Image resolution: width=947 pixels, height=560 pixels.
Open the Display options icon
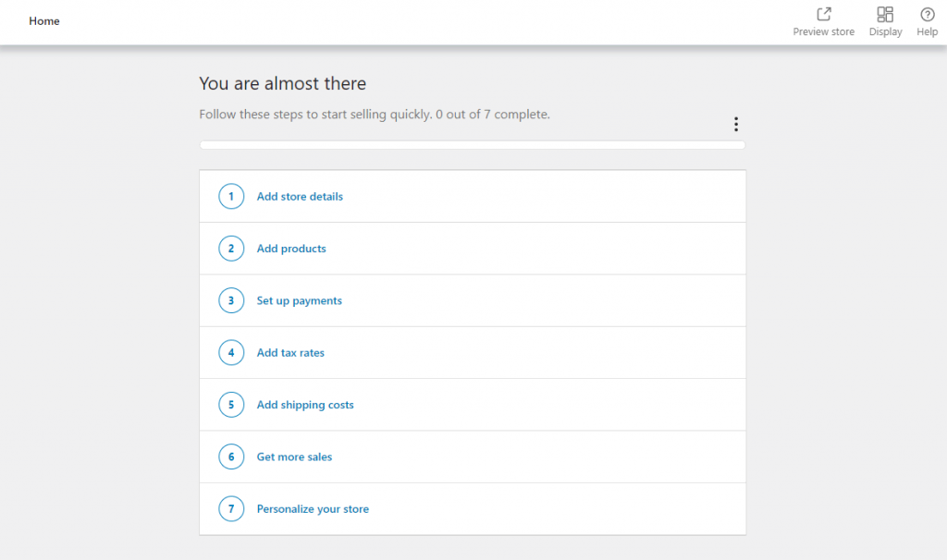(x=885, y=14)
